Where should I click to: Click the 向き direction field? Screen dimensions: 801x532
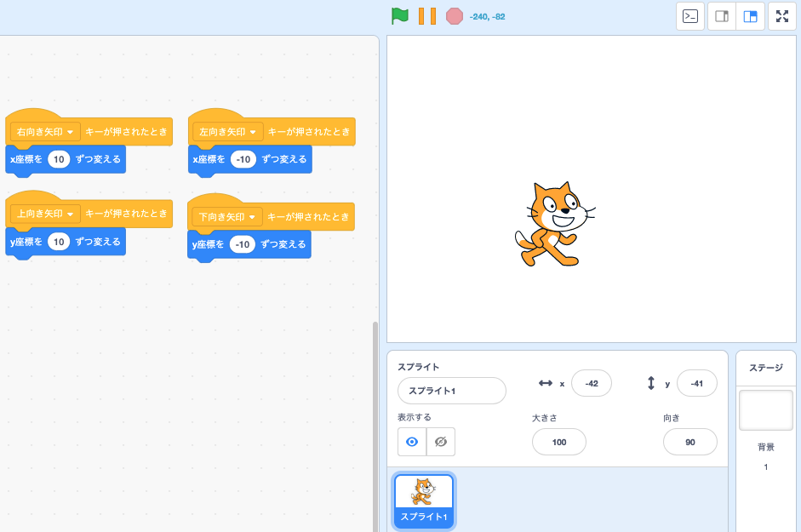[690, 442]
